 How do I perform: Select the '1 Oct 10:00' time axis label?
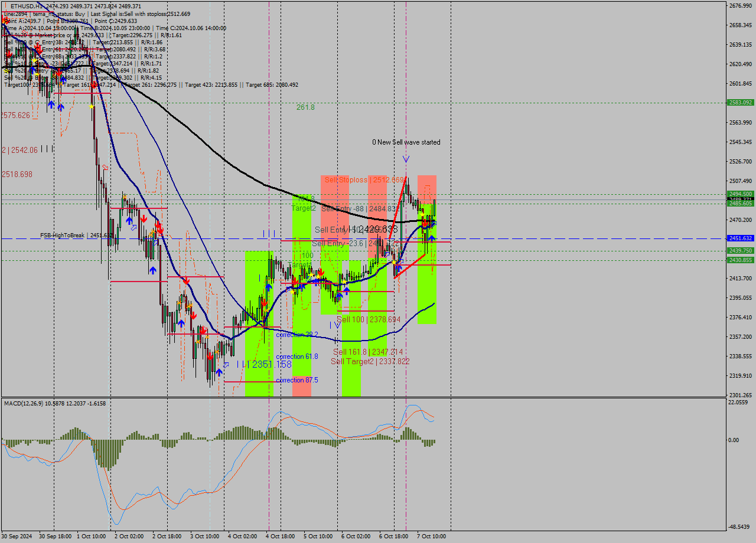(x=92, y=537)
